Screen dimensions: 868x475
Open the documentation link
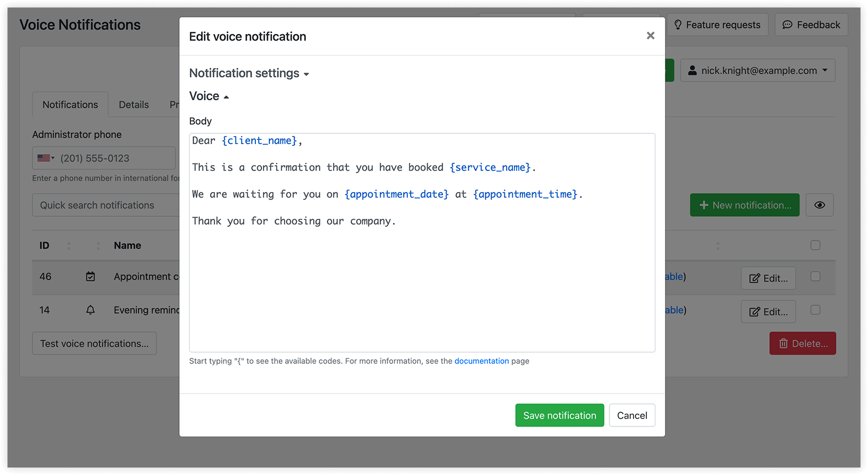tap(481, 361)
